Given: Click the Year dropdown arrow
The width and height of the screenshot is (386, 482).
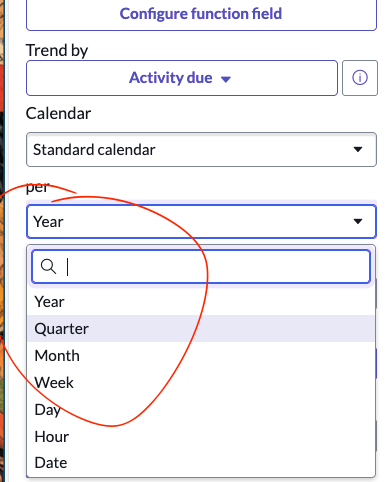Looking at the screenshot, I should pos(358,221).
